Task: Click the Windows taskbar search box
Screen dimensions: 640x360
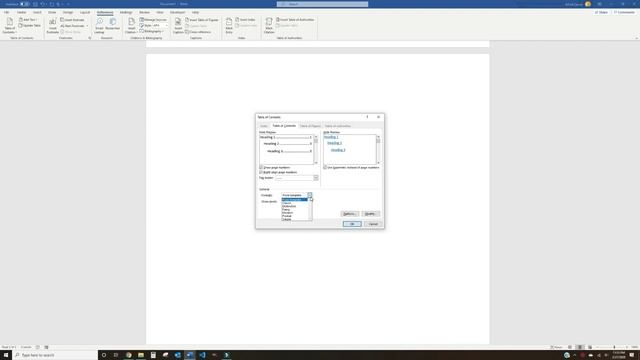Action: 55,355
